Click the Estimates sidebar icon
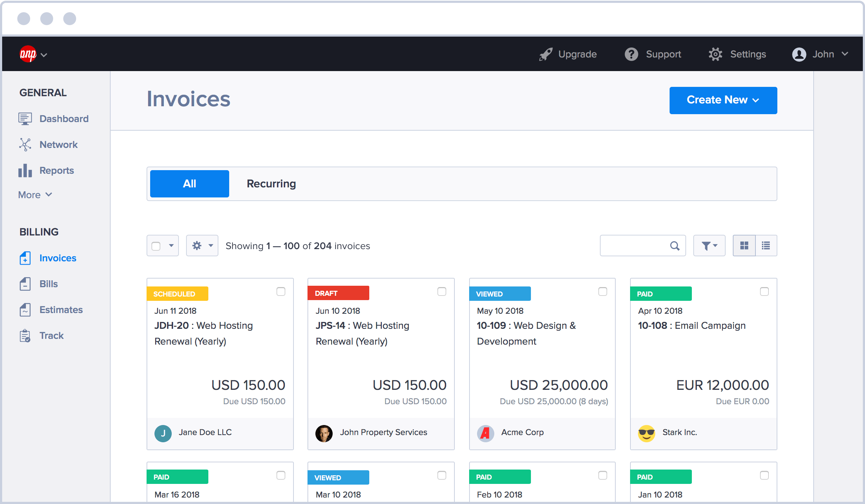Screen dimensions: 865x504 coord(25,309)
